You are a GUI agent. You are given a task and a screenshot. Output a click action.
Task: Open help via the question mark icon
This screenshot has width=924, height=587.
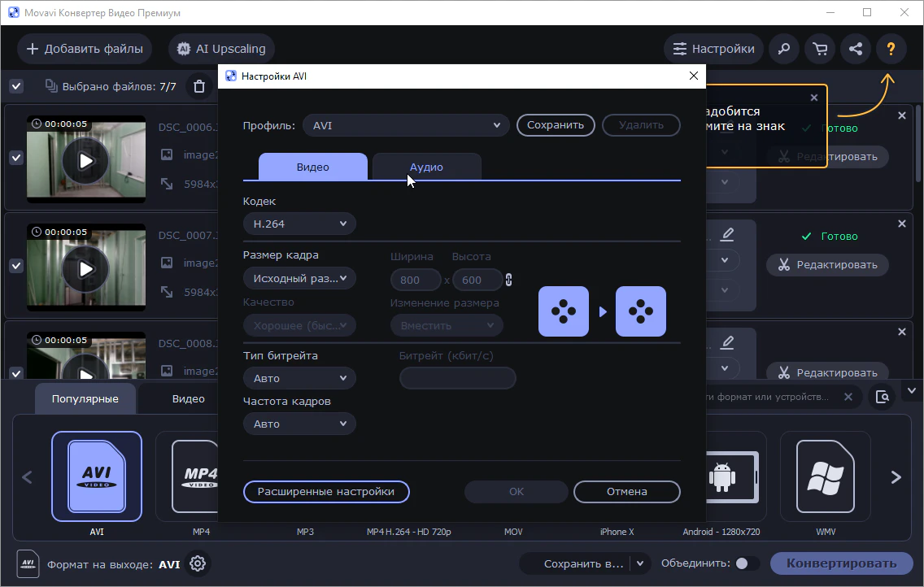[891, 49]
